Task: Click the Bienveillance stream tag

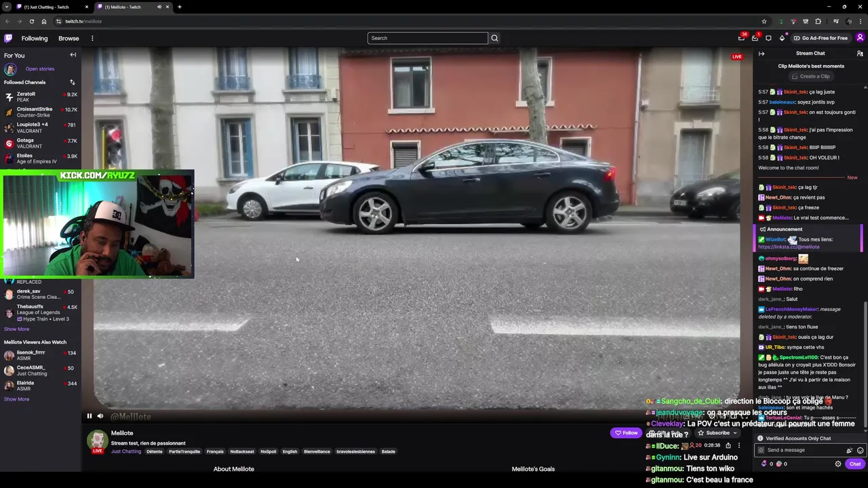Action: pyautogui.click(x=317, y=451)
